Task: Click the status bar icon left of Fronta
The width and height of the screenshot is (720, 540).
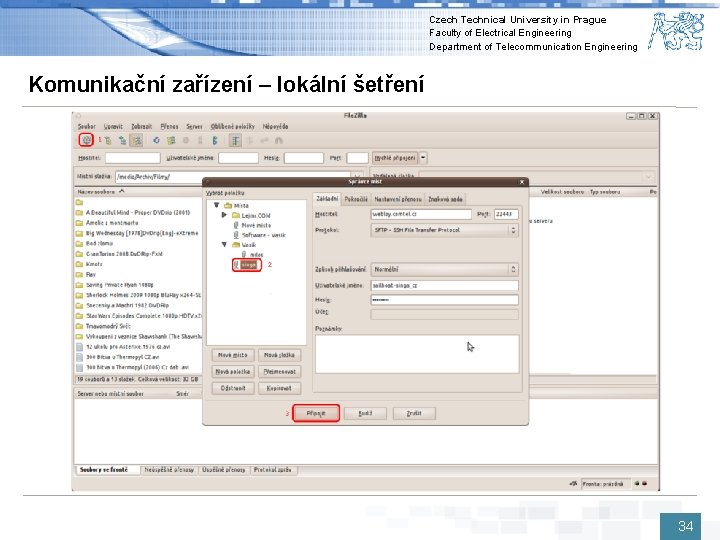Action: [x=573, y=484]
